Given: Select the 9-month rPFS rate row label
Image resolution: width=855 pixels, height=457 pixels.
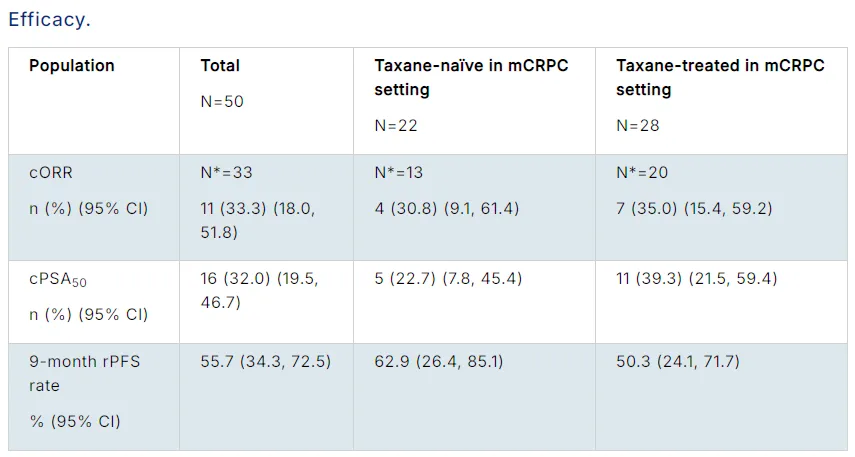Looking at the screenshot, I should click(x=84, y=372).
